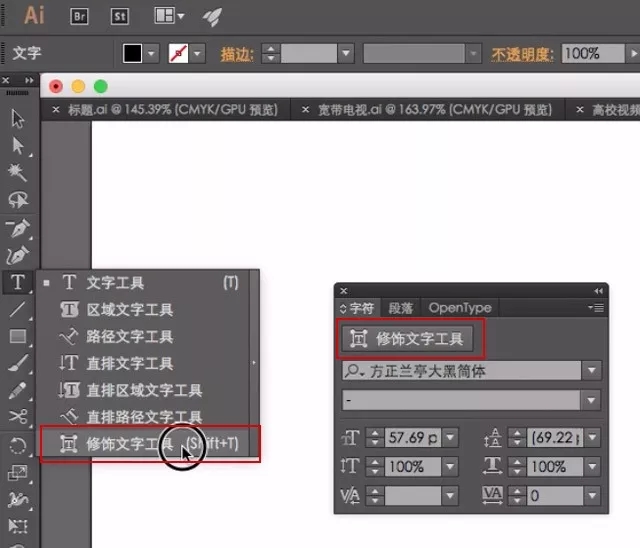Image resolution: width=640 pixels, height=548 pixels.
Task: Click the font family field 方正兰亭大黑简体
Action: [x=461, y=371]
